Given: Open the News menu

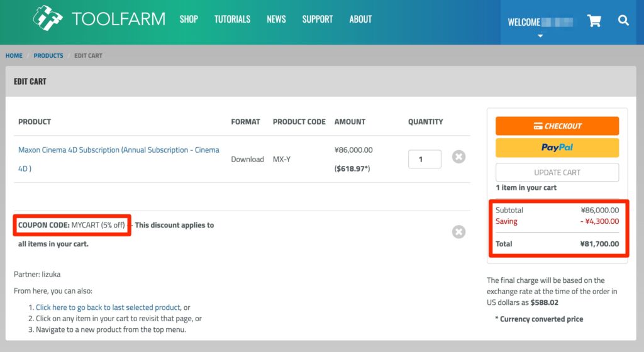Looking at the screenshot, I should tap(276, 19).
